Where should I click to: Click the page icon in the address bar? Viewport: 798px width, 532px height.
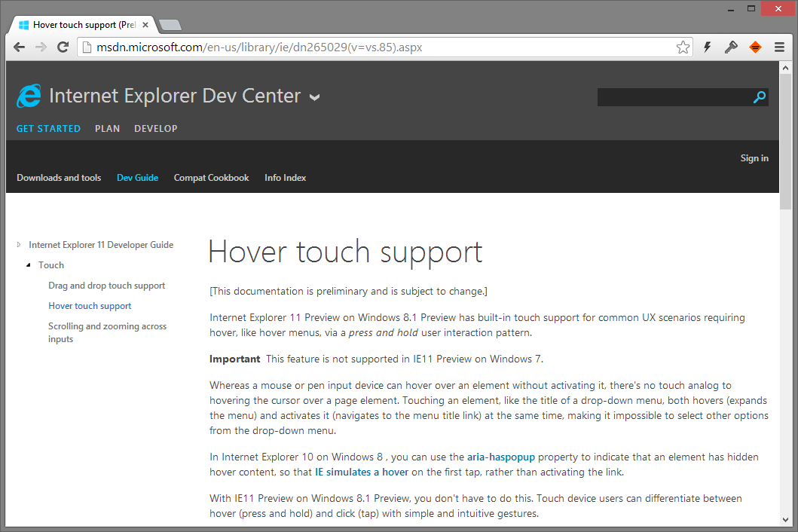coord(85,47)
